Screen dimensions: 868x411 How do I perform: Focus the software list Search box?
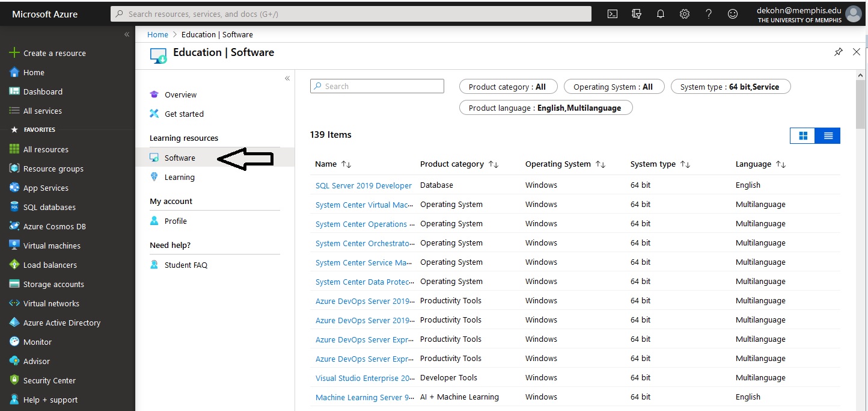(x=377, y=86)
